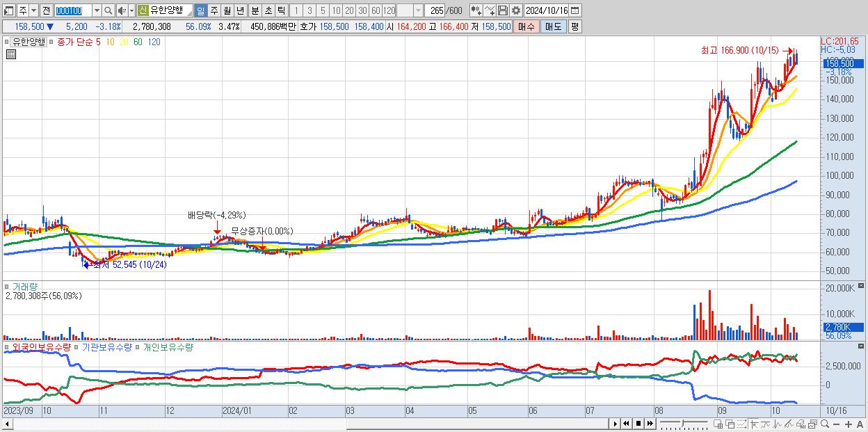The width and height of the screenshot is (868, 432).
Task: Click the stock code input field 000100
Action: click(x=73, y=10)
